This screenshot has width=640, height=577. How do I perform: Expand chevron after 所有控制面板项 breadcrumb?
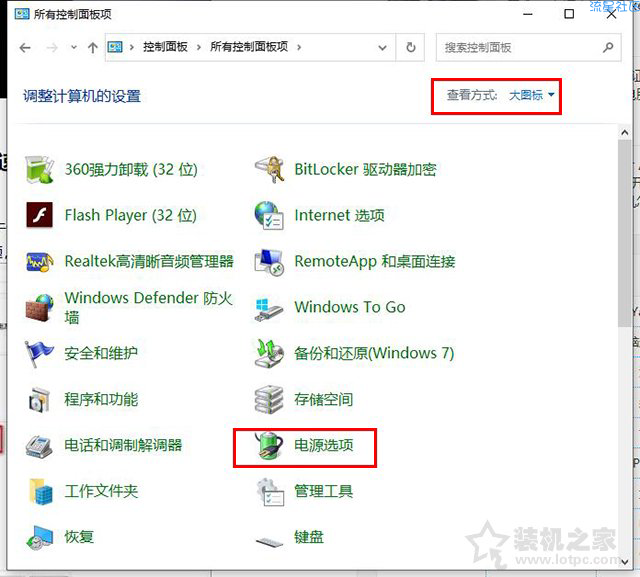click(x=299, y=47)
